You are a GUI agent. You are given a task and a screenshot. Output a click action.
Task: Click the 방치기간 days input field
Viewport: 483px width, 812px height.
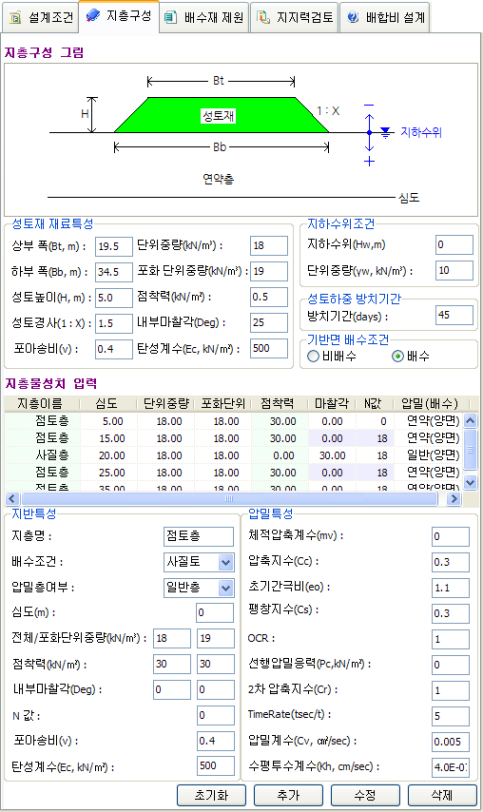[454, 315]
